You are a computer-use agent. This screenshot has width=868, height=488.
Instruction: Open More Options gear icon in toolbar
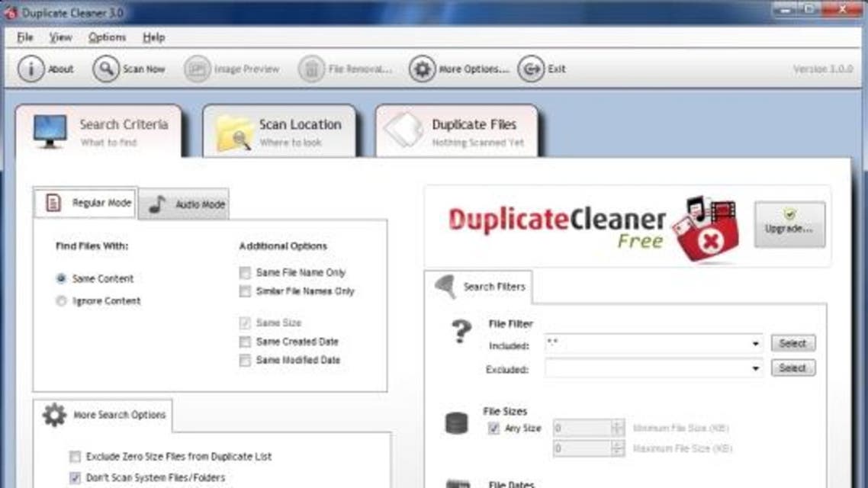(x=423, y=69)
